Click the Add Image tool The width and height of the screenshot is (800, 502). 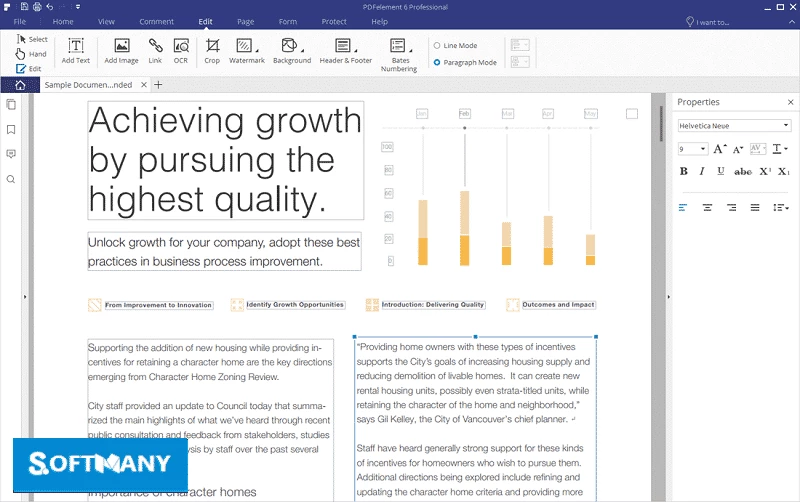(x=121, y=51)
